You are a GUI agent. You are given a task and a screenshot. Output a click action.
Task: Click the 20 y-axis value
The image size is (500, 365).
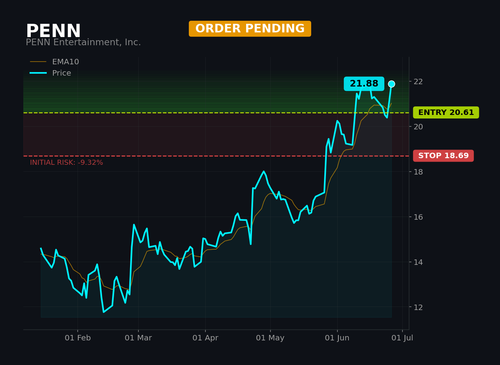pos(418,127)
